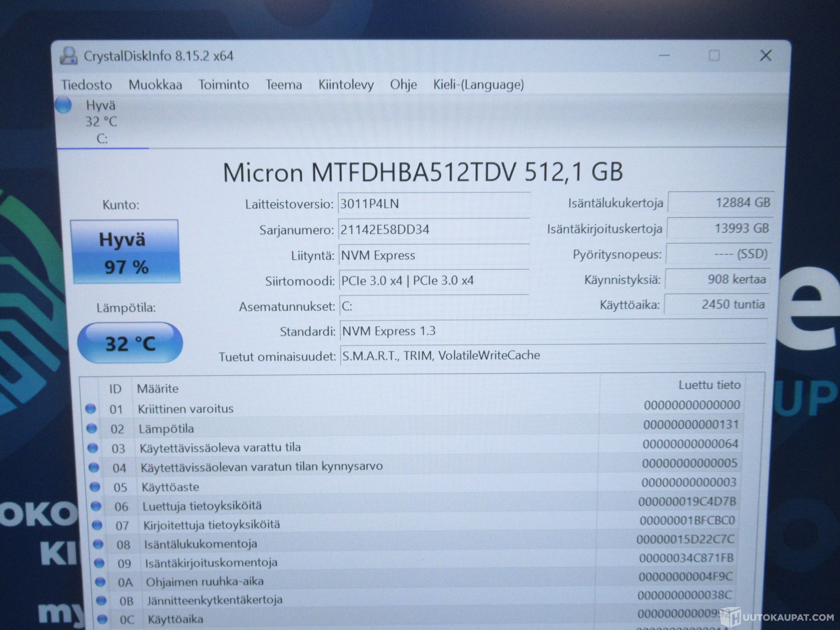Image resolution: width=840 pixels, height=630 pixels.
Task: Click the Hyvä 97 % health status button
Action: click(126, 252)
